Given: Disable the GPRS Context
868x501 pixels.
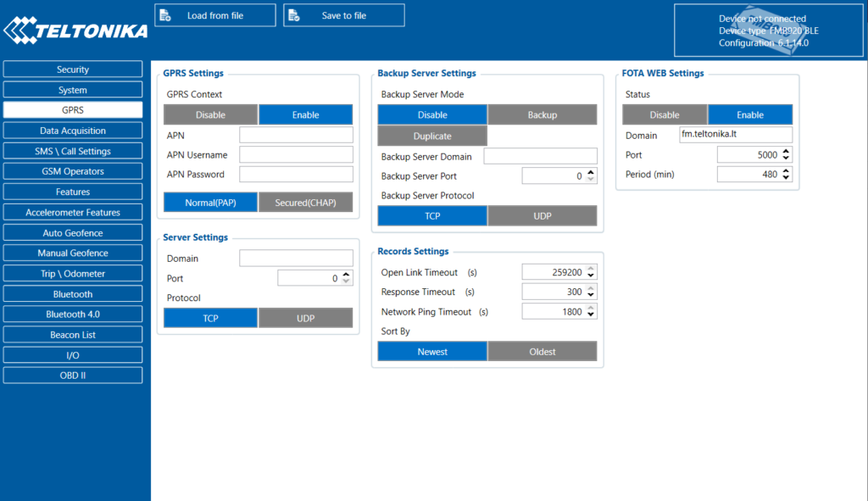Looking at the screenshot, I should tap(210, 114).
